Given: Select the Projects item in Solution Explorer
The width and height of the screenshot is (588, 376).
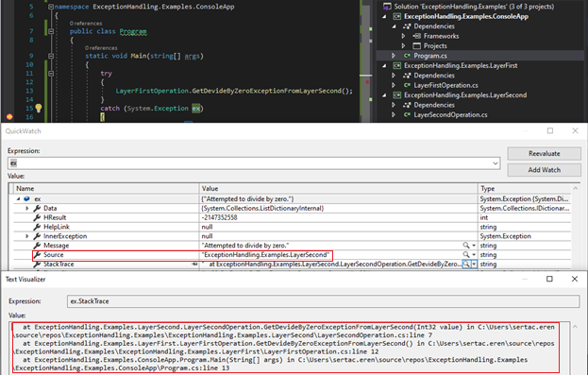Looking at the screenshot, I should point(435,45).
